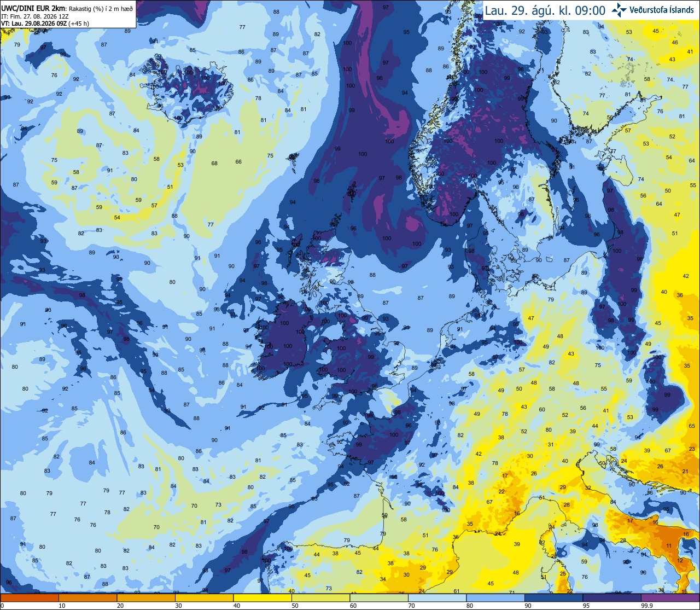Viewport: 700px width, 610px height.
Task: Click the 50 tick label on color scale
Action: (x=295, y=606)
